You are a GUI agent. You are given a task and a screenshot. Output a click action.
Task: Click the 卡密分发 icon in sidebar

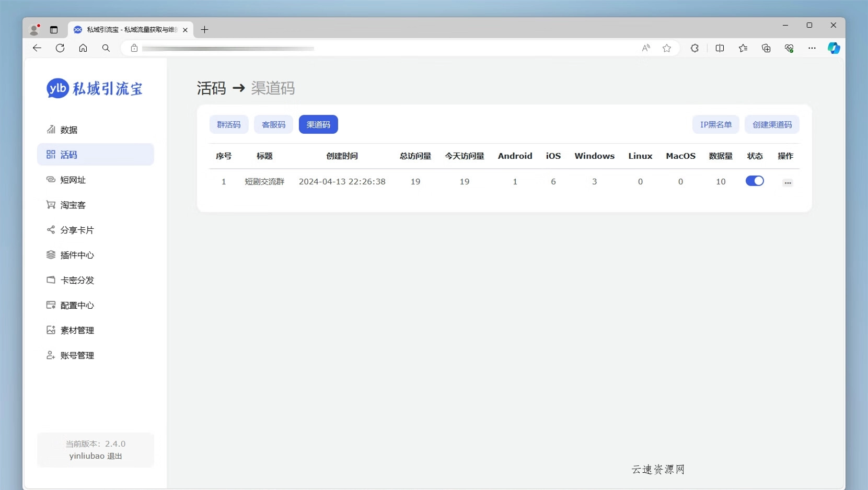tap(51, 280)
